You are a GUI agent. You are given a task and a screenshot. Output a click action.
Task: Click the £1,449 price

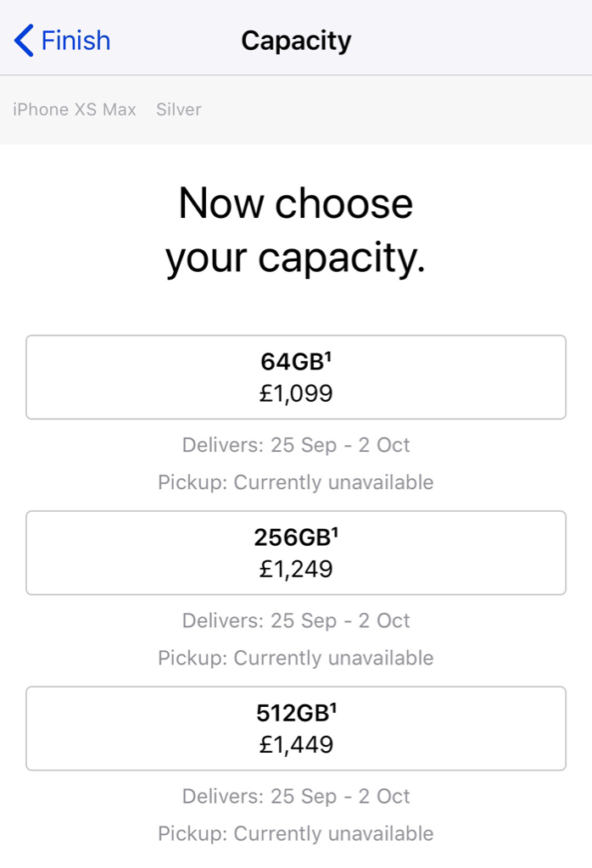pos(296,744)
